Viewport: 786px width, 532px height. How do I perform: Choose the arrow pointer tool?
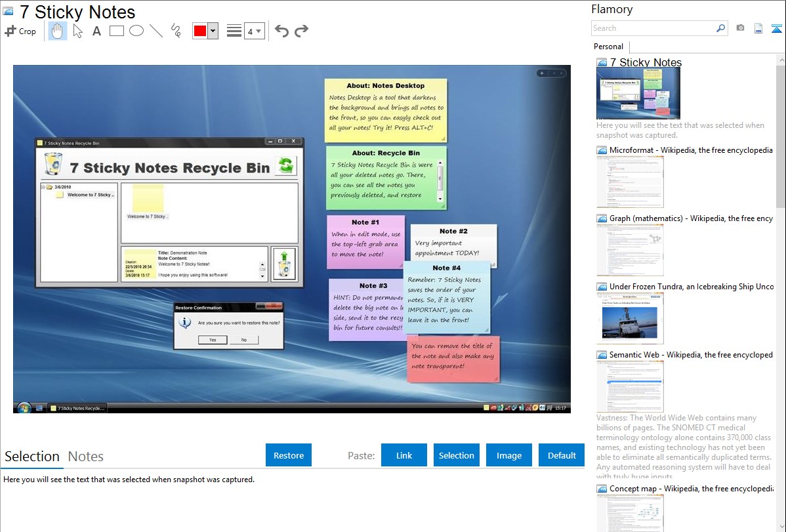[x=77, y=31]
